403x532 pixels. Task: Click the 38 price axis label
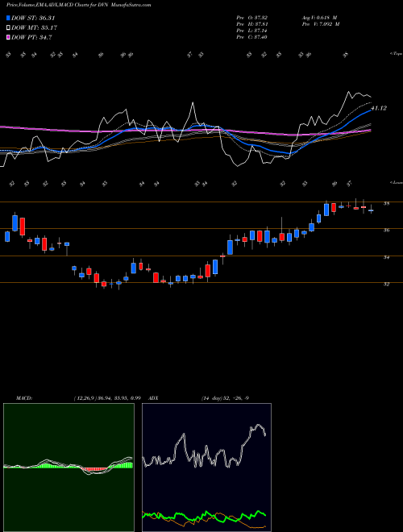[386, 204]
